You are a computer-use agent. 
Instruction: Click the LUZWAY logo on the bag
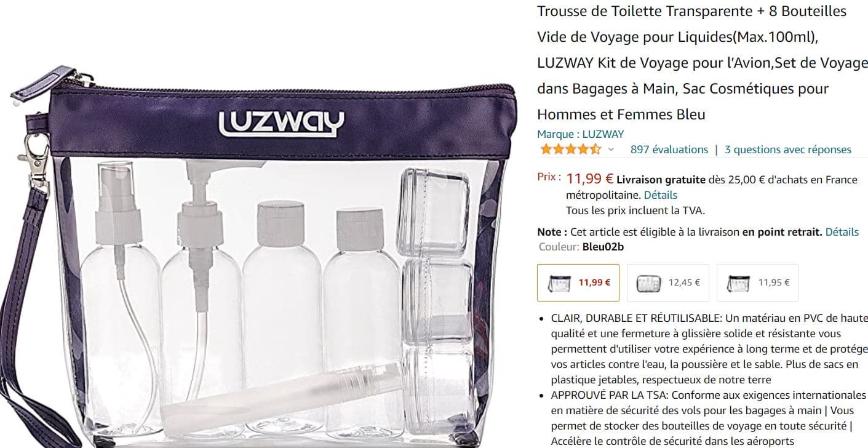click(x=281, y=122)
